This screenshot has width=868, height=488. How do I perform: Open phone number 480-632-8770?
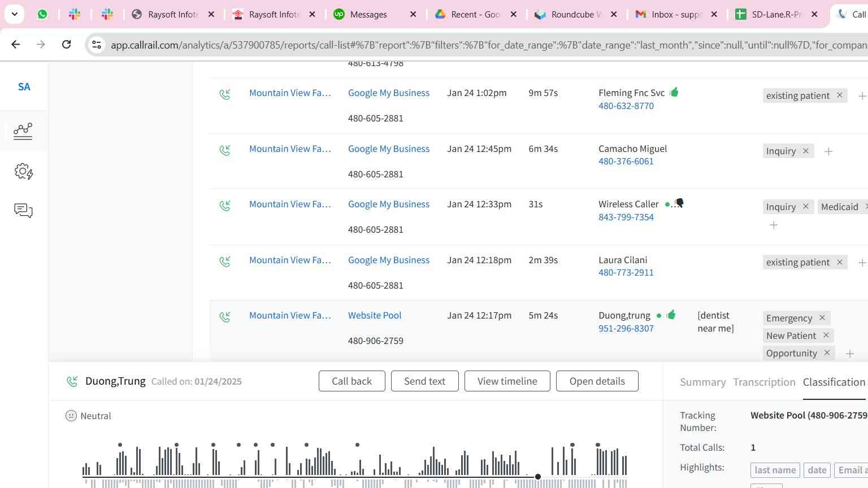626,106
